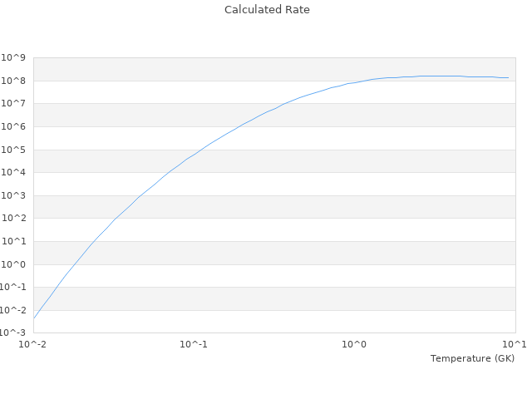Click the 'Calculated Rate' chart title
Screen dimensions: 532x399
click(x=266, y=10)
